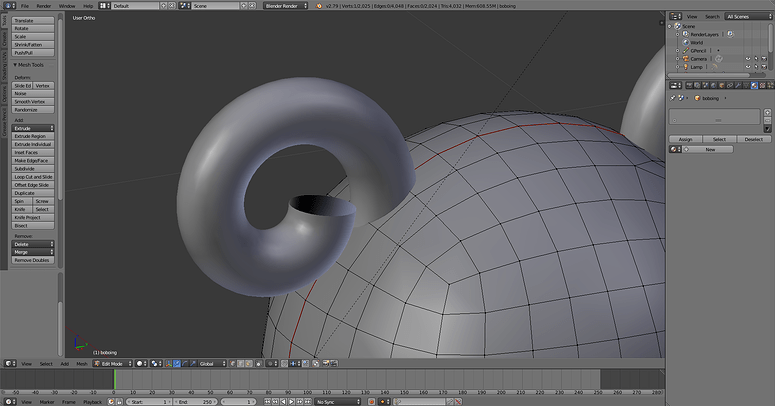Viewport: 775px width, 406px height.
Task: Delete the Default screen layout
Action: click(172, 6)
